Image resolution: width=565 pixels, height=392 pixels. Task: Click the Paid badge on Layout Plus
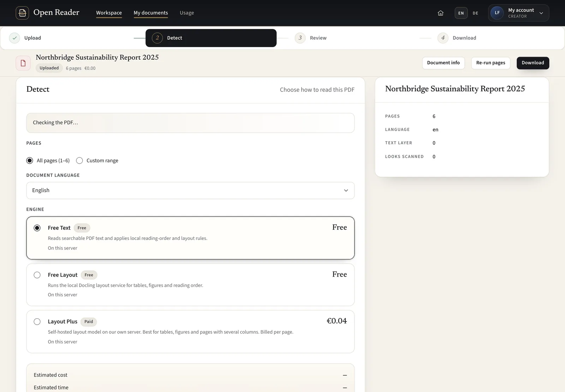[89, 321]
